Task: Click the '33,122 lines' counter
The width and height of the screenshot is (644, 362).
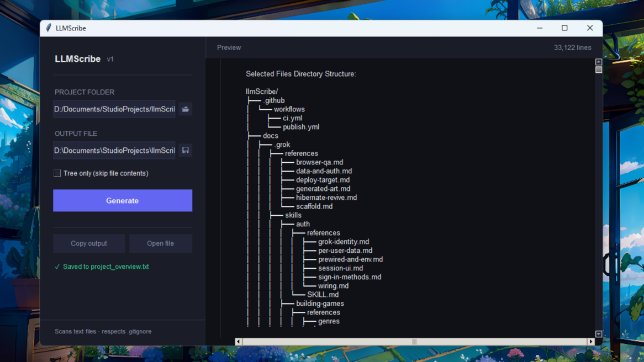Action: [x=573, y=47]
